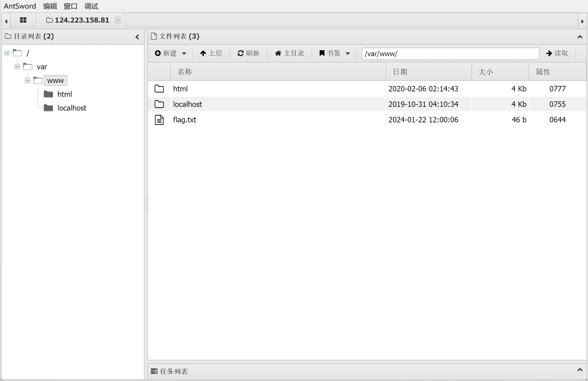
Task: Collapse the directory list panel
Action: point(137,37)
